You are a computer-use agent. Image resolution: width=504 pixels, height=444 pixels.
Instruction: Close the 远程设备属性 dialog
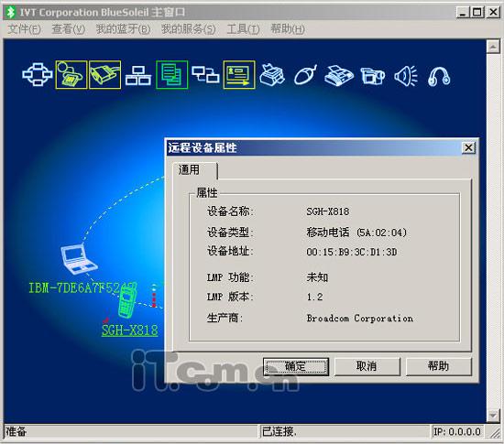468,148
